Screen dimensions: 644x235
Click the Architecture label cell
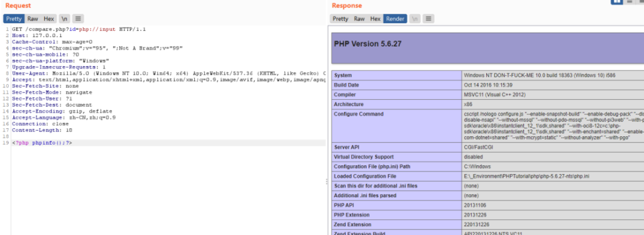(x=397, y=104)
